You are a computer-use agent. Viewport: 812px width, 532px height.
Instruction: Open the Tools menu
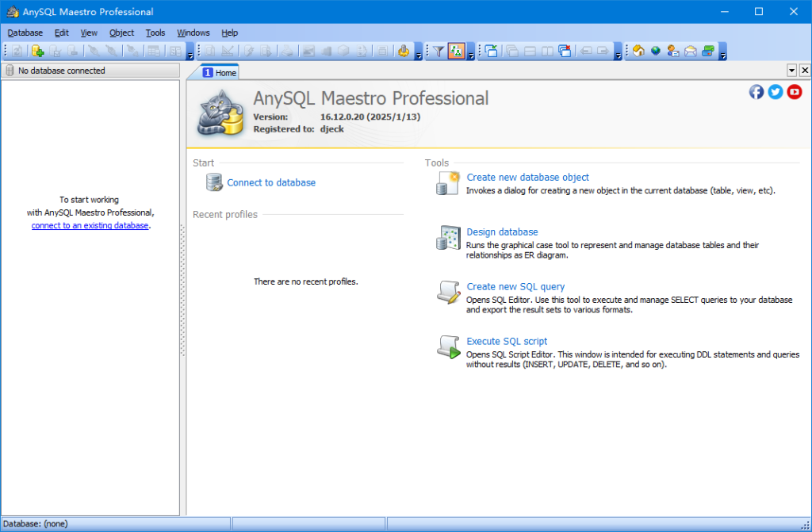coord(155,33)
